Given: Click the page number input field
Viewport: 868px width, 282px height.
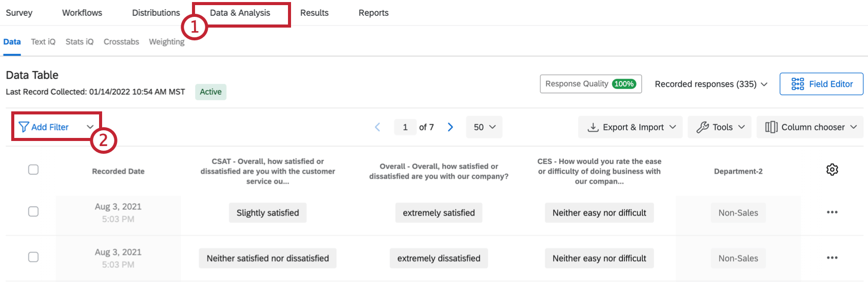Looking at the screenshot, I should point(405,127).
